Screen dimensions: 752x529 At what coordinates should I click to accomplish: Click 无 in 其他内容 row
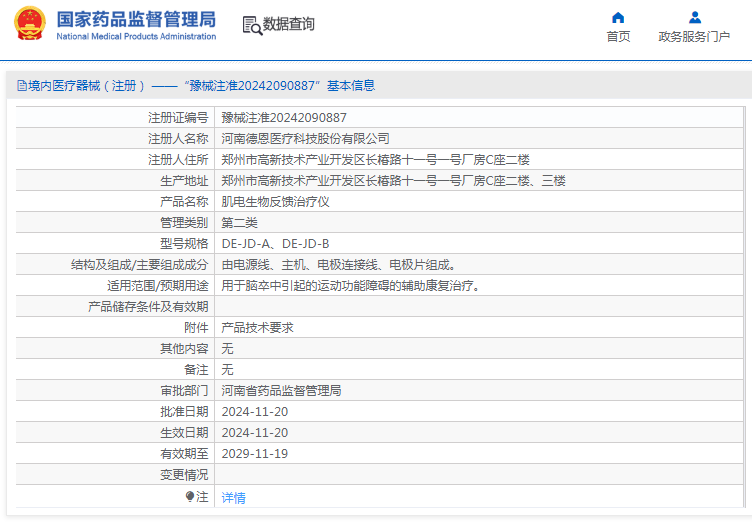[227, 349]
